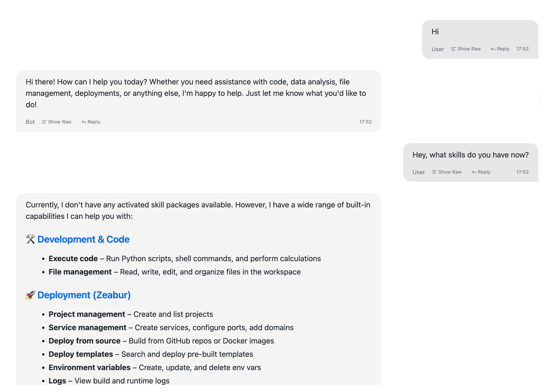Screen dimensions: 544x392
Task: Click the 'User' label under 'Hi'
Action: click(x=438, y=49)
